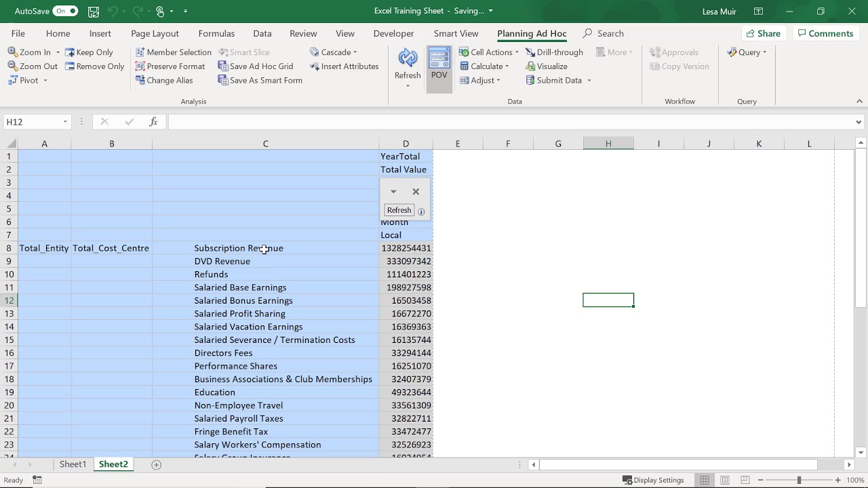Click the horizontal scrollbar right arrow
This screenshot has height=488, width=868.
point(849,464)
